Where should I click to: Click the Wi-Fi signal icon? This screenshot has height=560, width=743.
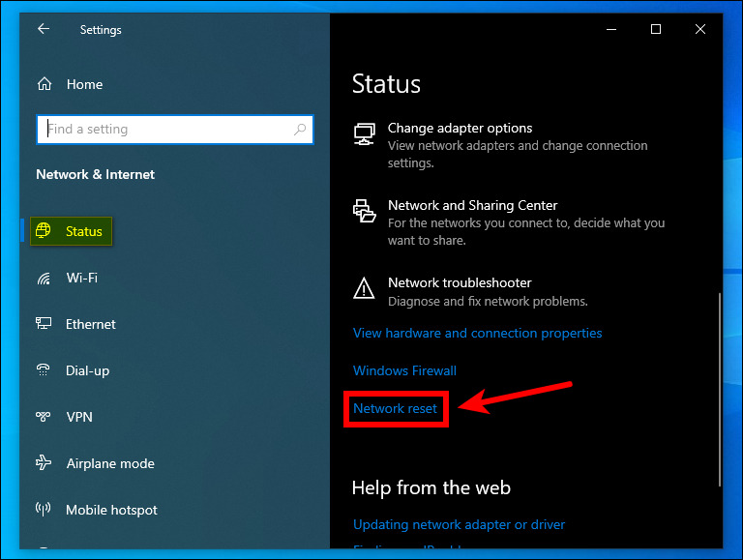tap(44, 279)
